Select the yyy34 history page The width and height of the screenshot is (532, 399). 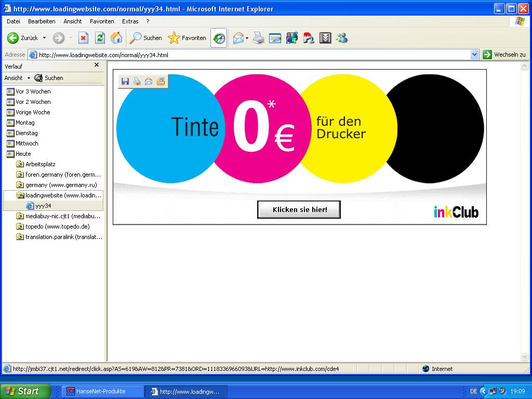click(38, 206)
